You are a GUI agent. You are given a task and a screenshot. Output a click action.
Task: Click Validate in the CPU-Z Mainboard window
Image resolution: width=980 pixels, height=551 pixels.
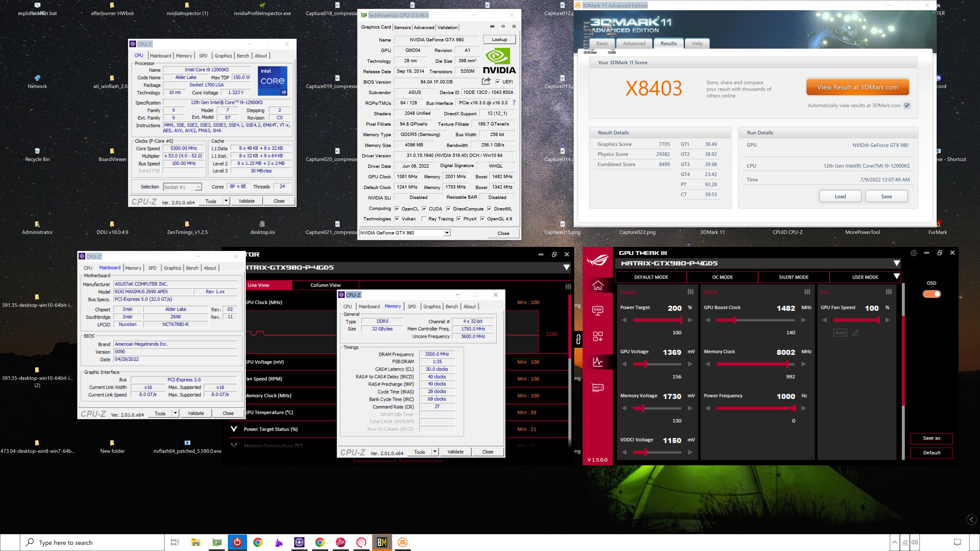click(195, 413)
